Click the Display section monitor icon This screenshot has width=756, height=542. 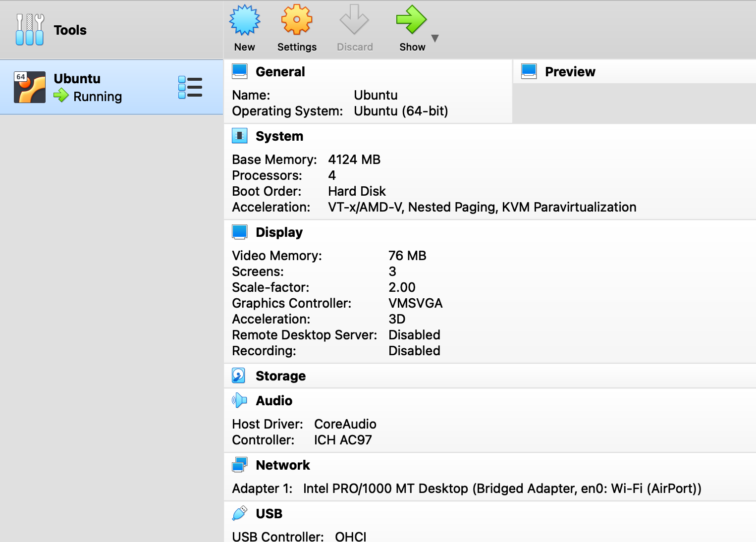[x=240, y=232]
